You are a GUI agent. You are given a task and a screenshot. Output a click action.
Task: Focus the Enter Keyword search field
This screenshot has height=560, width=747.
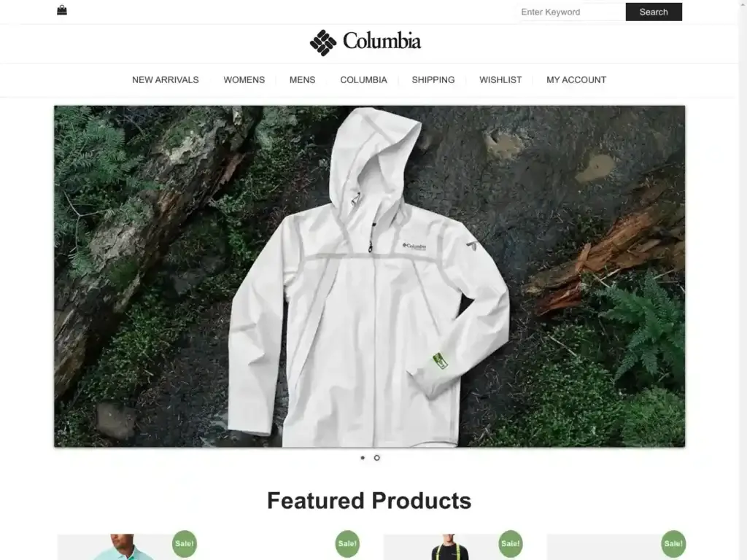click(x=572, y=12)
